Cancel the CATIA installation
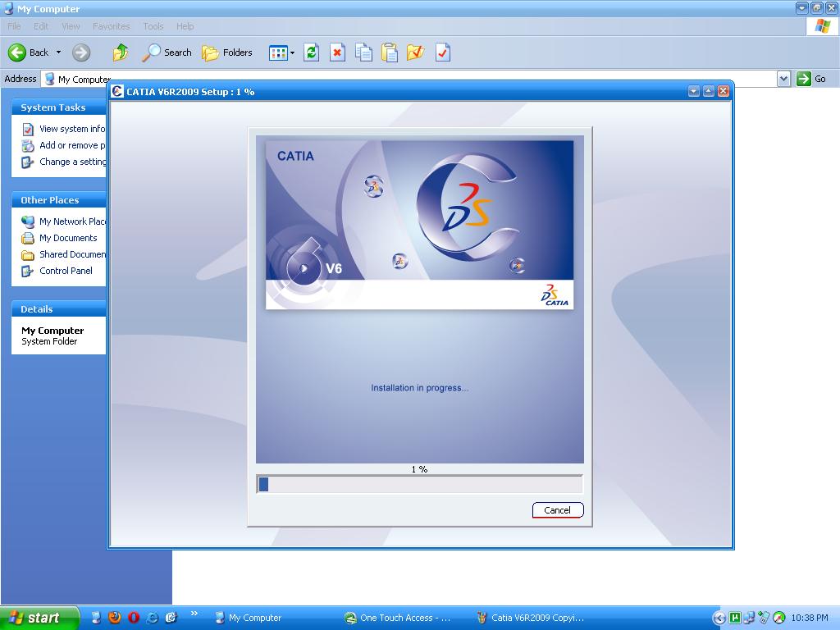Viewport: 840px width, 630px height. (x=557, y=510)
